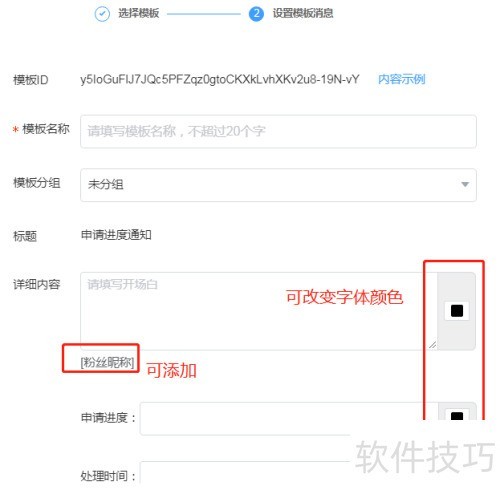Open the 未分组 combo box
Screen dimensions: 500x494
(278, 185)
